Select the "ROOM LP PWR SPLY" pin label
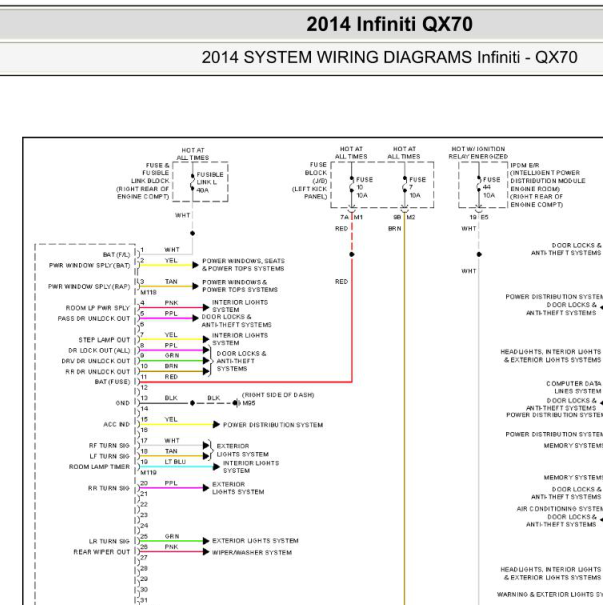This screenshot has width=603, height=605. (x=98, y=308)
